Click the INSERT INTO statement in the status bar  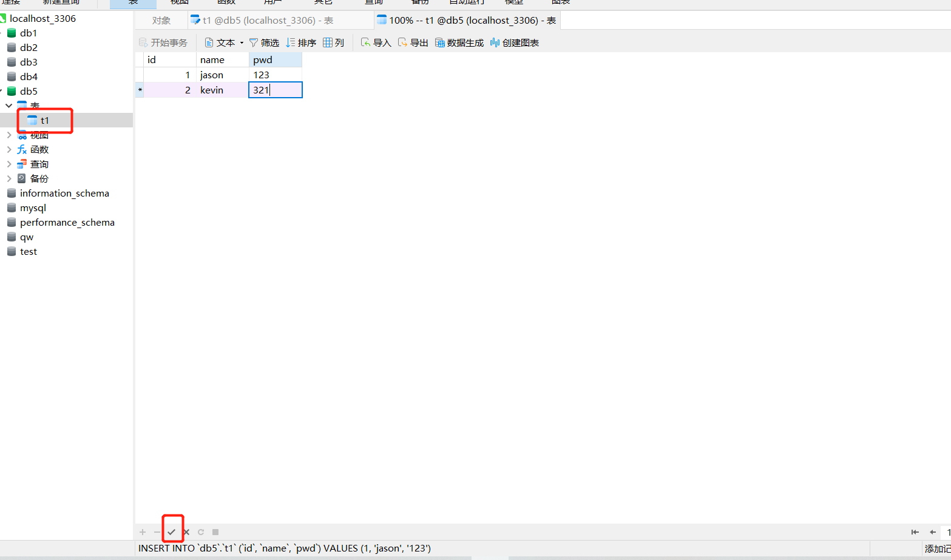click(x=285, y=548)
